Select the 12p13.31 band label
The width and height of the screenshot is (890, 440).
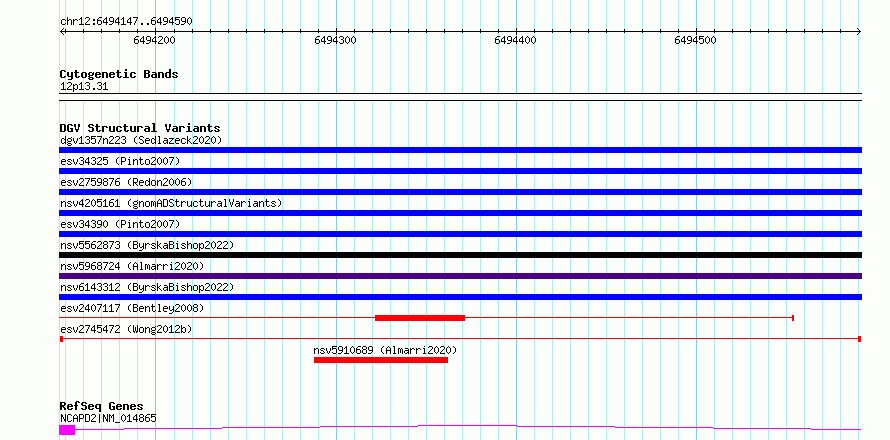coord(83,87)
